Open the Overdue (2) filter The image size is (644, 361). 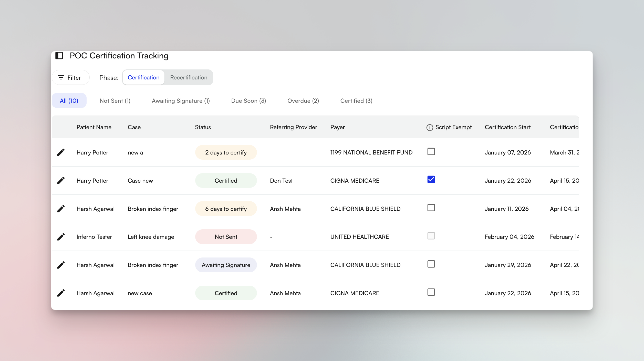(303, 100)
